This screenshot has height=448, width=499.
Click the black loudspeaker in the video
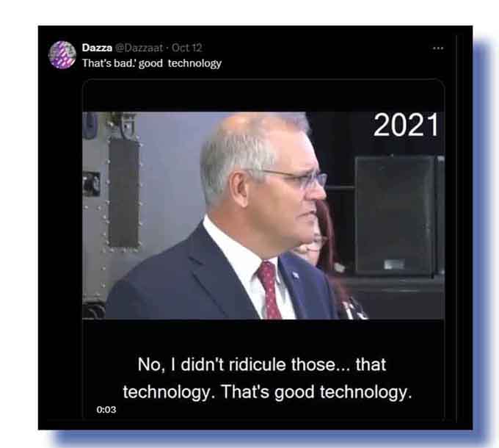[x=395, y=216]
